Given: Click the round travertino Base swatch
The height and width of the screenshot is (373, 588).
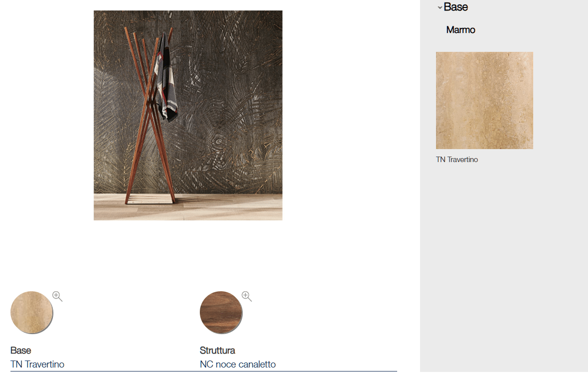Looking at the screenshot, I should point(31,312).
